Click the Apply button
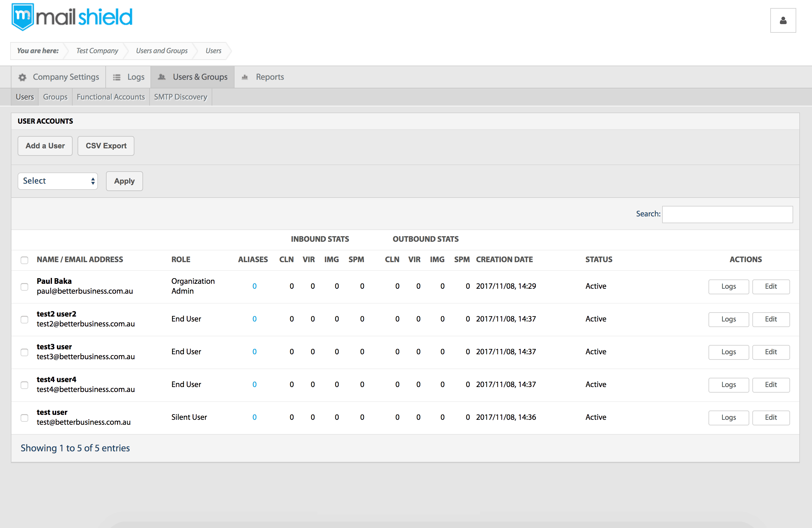The width and height of the screenshot is (812, 528). 124,181
